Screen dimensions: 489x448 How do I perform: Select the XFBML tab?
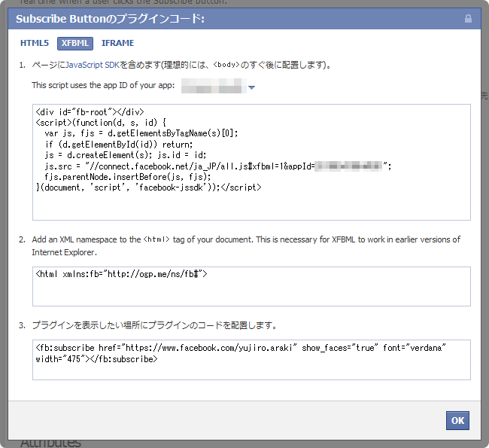pyautogui.click(x=75, y=43)
